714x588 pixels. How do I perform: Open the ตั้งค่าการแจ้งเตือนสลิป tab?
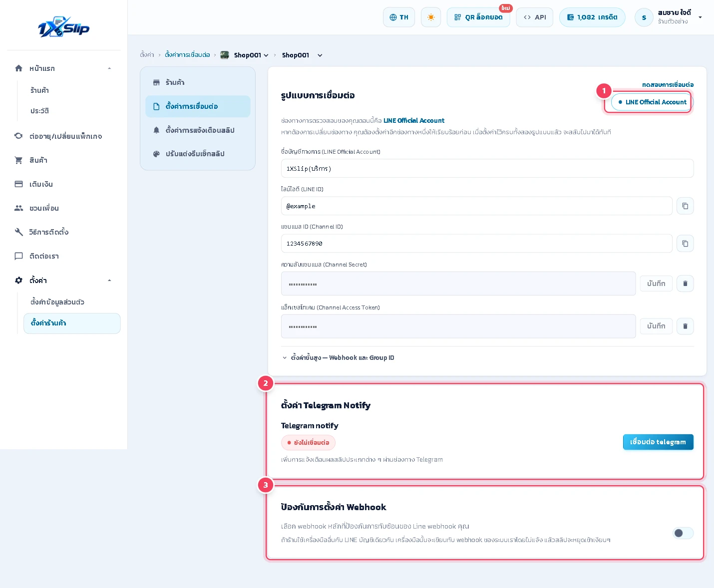198,130
